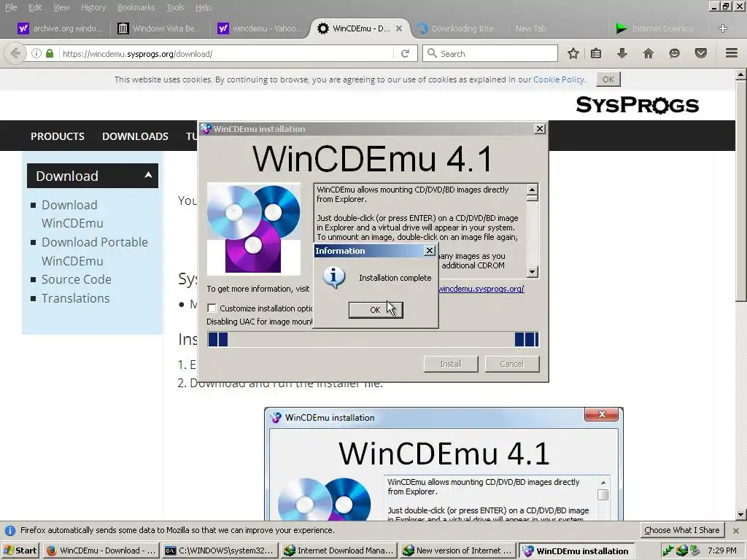Close the Information dialog with X

[429, 251]
